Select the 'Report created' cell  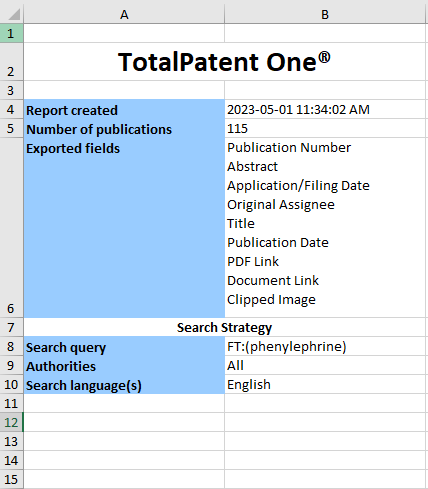124,109
